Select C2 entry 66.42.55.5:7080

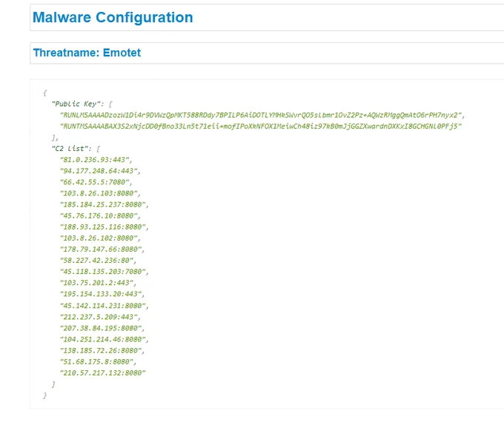[94, 182]
